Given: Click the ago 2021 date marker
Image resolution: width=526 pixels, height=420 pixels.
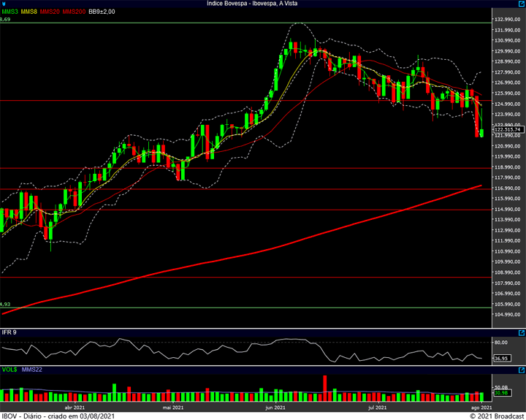Looking at the screenshot, I should (481, 408).
